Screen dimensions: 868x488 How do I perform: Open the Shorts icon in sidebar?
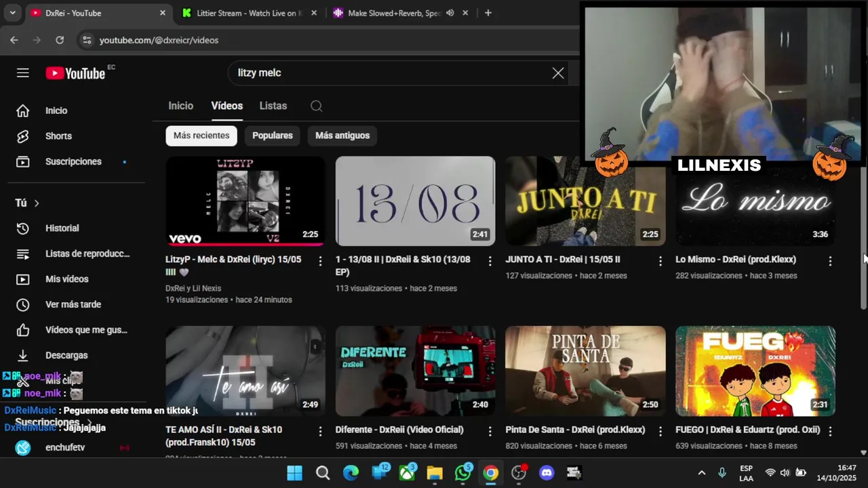pos(23,136)
